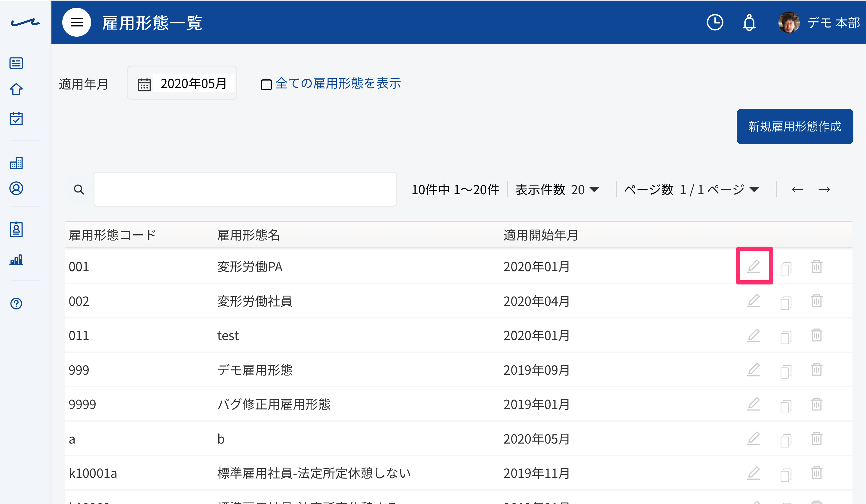Image resolution: width=866 pixels, height=504 pixels.
Task: Open the notification bell
Action: pyautogui.click(x=749, y=23)
